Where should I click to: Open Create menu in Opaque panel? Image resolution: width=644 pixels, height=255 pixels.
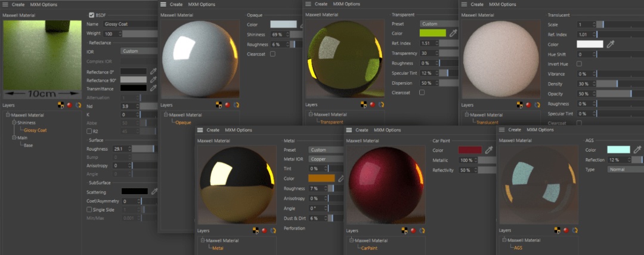[176, 4]
